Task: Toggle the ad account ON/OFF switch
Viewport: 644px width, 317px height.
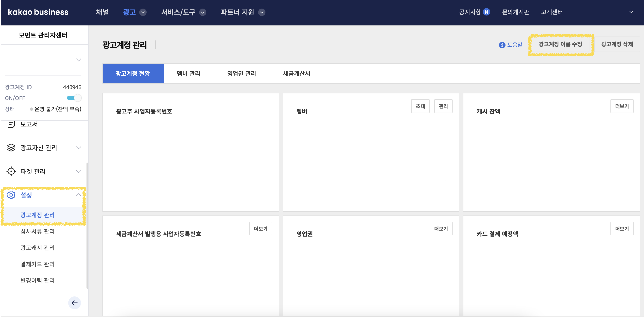Action: (x=74, y=98)
